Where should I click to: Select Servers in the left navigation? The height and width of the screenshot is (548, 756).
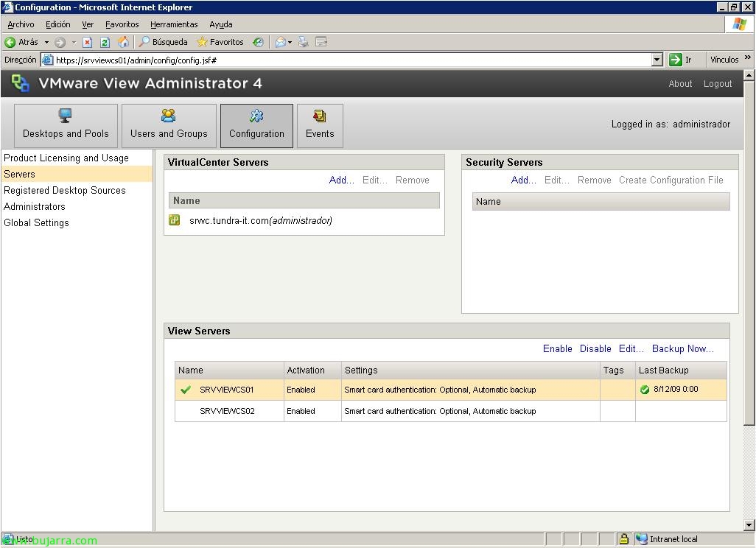click(x=77, y=174)
